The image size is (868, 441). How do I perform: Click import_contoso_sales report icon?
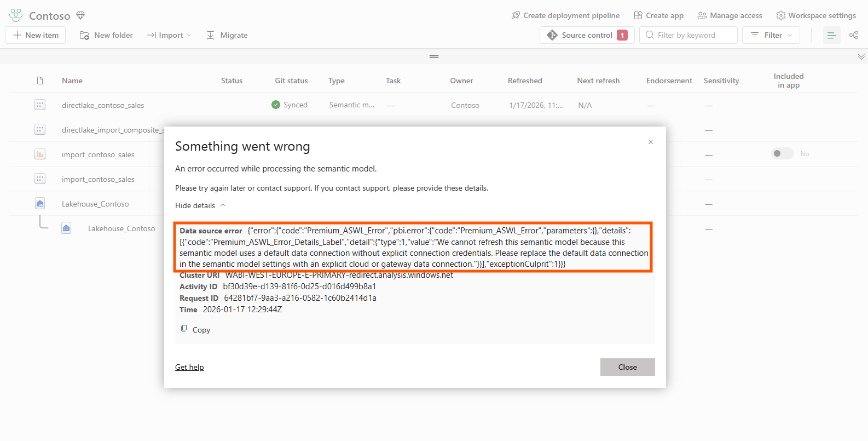[x=40, y=154]
